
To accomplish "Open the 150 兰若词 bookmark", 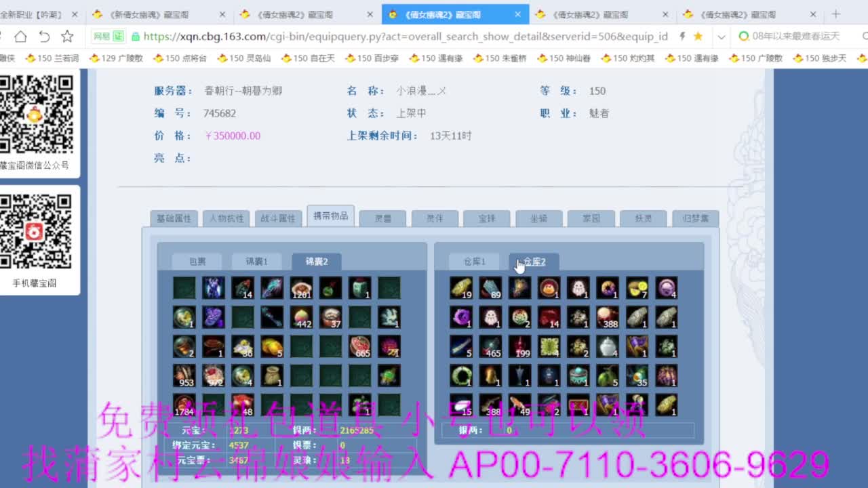I will pos(52,58).
